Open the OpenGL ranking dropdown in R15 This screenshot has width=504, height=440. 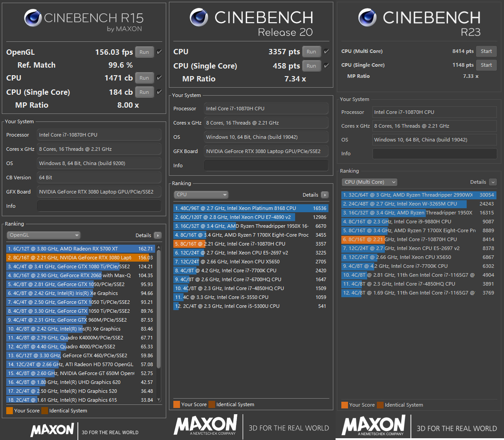coord(44,235)
